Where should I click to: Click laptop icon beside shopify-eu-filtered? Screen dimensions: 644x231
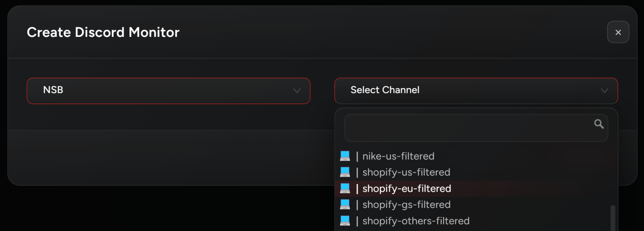coord(345,189)
